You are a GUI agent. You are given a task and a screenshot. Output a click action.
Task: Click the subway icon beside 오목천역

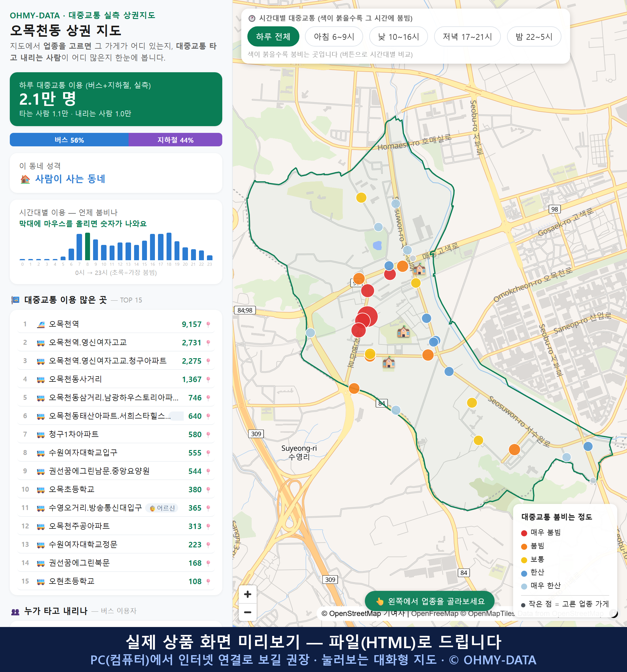(x=41, y=325)
